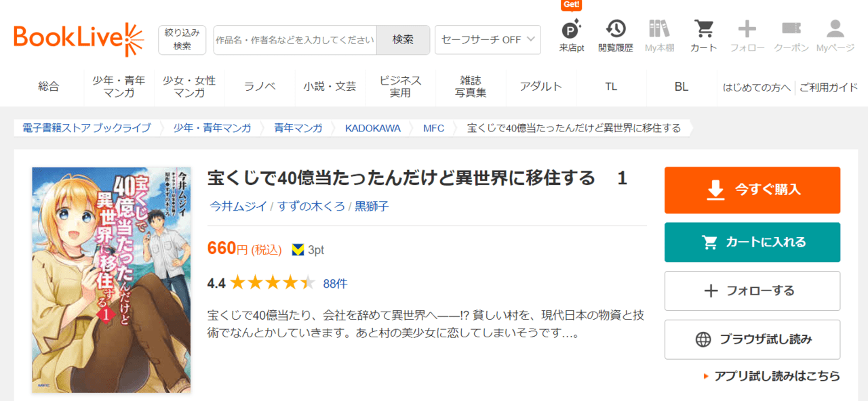Image resolution: width=868 pixels, height=401 pixels.
Task: Open the manga cover thumbnail
Action: [x=111, y=280]
